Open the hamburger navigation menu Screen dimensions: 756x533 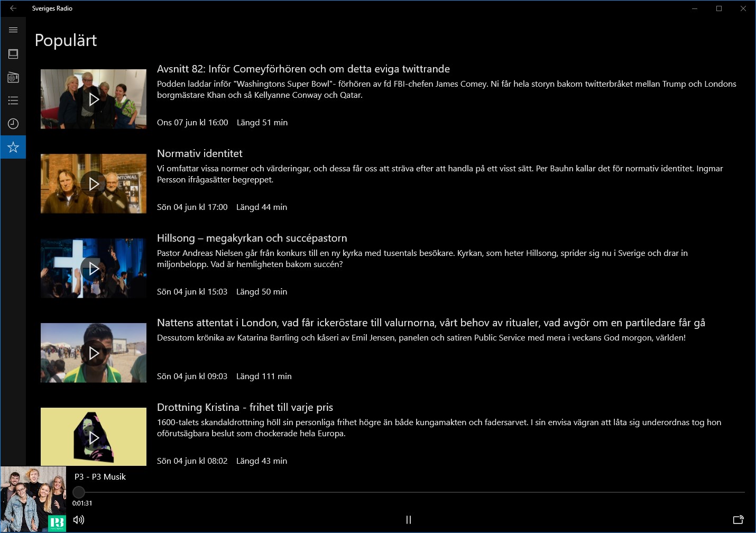[x=13, y=30]
